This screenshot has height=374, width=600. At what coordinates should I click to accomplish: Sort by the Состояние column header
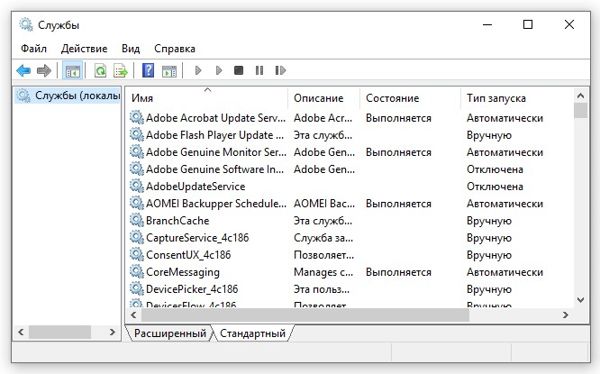tap(410, 98)
